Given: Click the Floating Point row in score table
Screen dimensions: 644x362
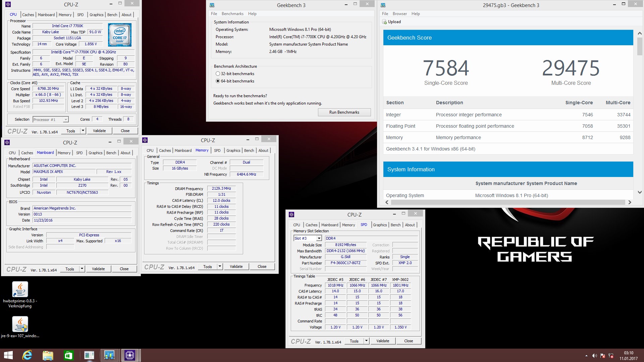Looking at the screenshot, I should point(508,126).
